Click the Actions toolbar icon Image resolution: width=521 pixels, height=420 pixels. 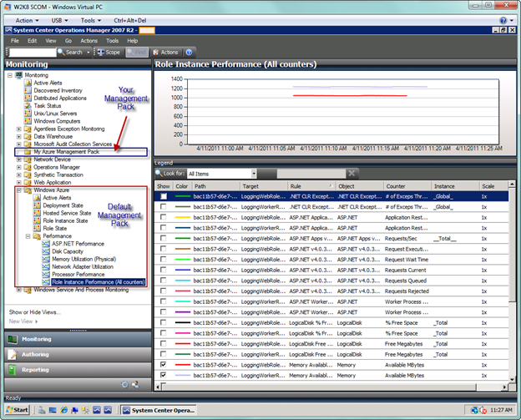[x=155, y=52]
